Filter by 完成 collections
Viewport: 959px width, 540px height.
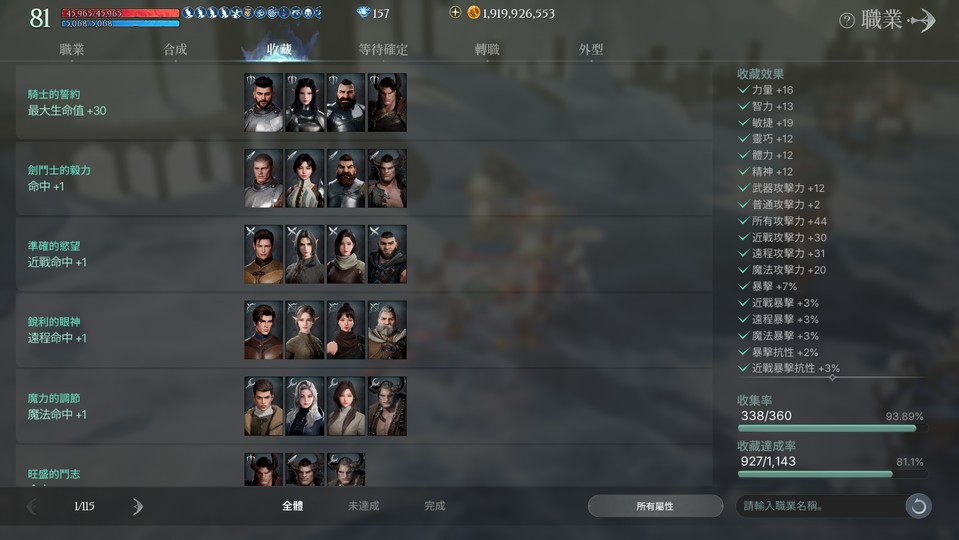click(435, 506)
